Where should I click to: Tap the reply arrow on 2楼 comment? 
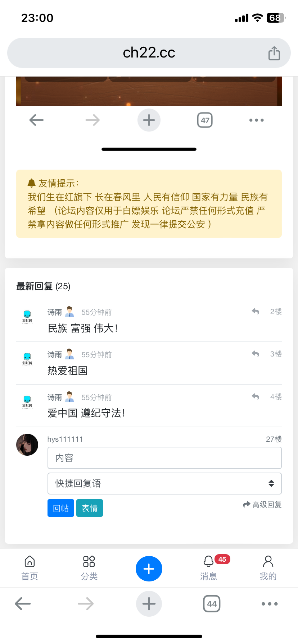click(256, 312)
